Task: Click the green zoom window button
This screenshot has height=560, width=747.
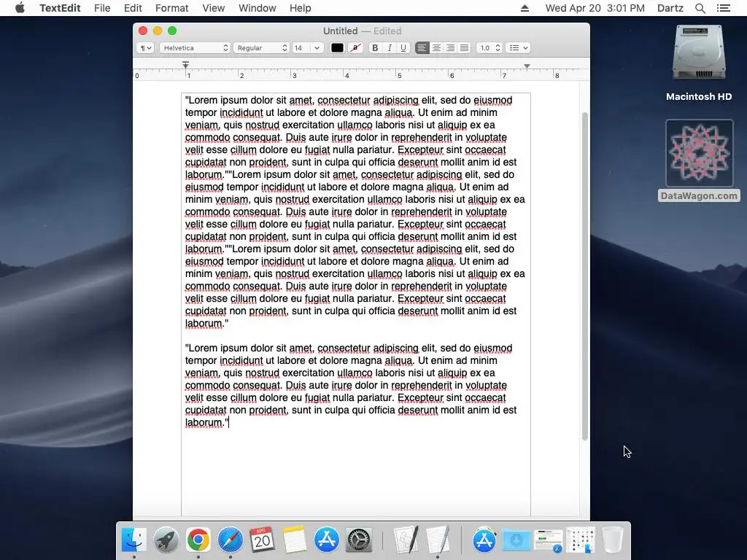Action: click(x=172, y=31)
